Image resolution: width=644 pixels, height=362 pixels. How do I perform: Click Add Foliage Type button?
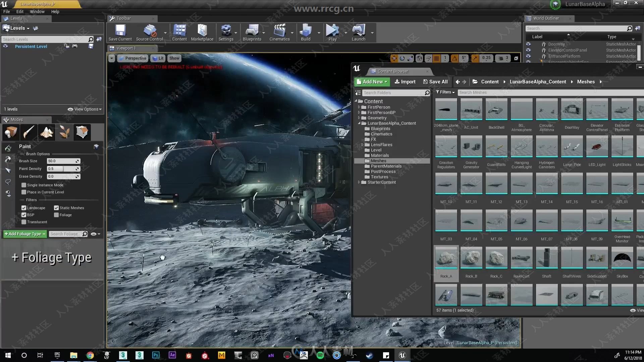point(24,233)
